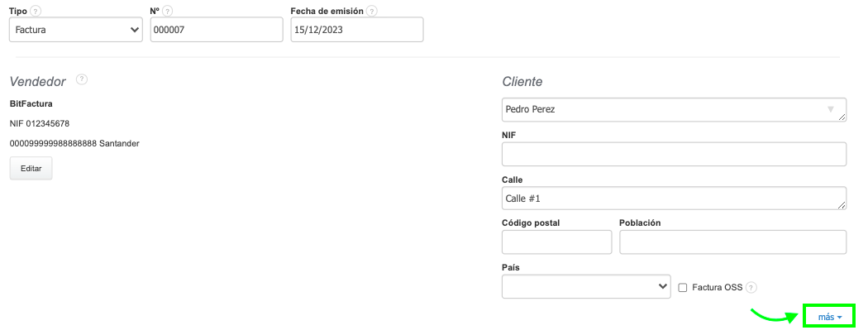The height and width of the screenshot is (335, 868).
Task: Click the Pedro Perez client name field
Action: tap(661, 109)
